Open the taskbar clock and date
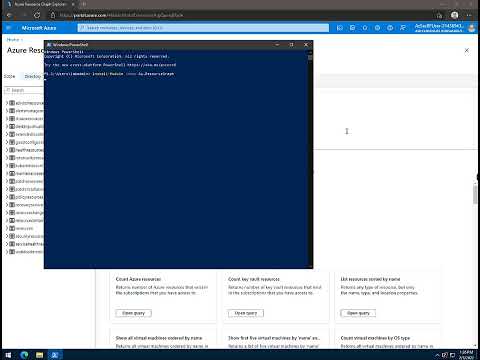Image resolution: width=480 pixels, height=360 pixels. [x=466, y=355]
